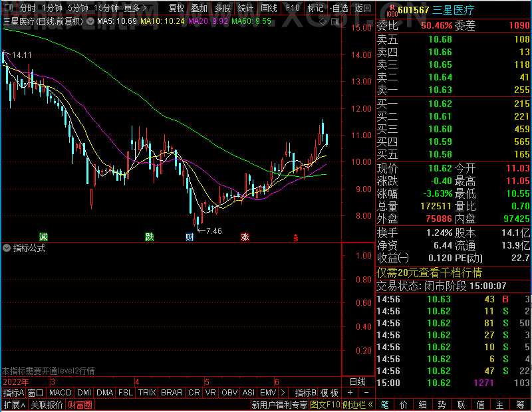Expand the 扩展 panel
The width and height of the screenshot is (532, 412).
[x=14, y=405]
